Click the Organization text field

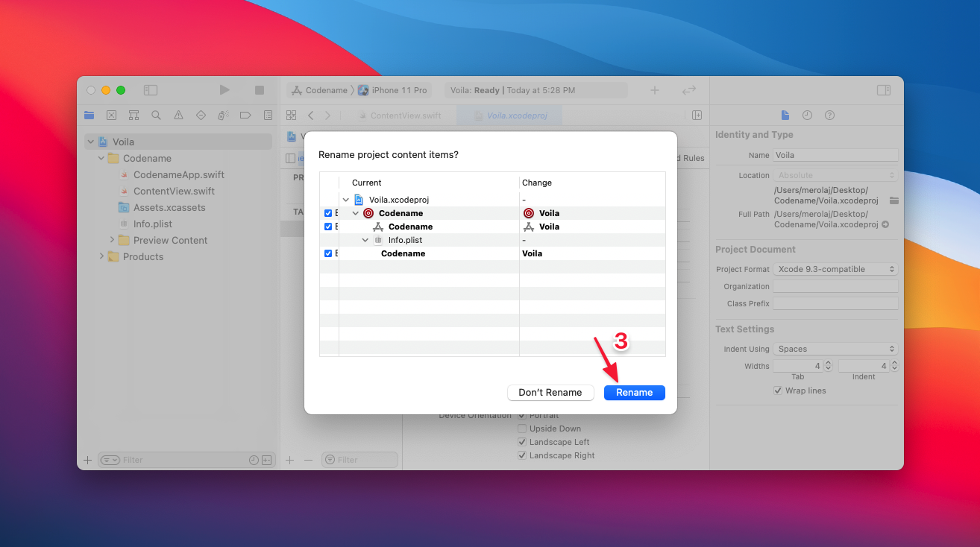835,286
